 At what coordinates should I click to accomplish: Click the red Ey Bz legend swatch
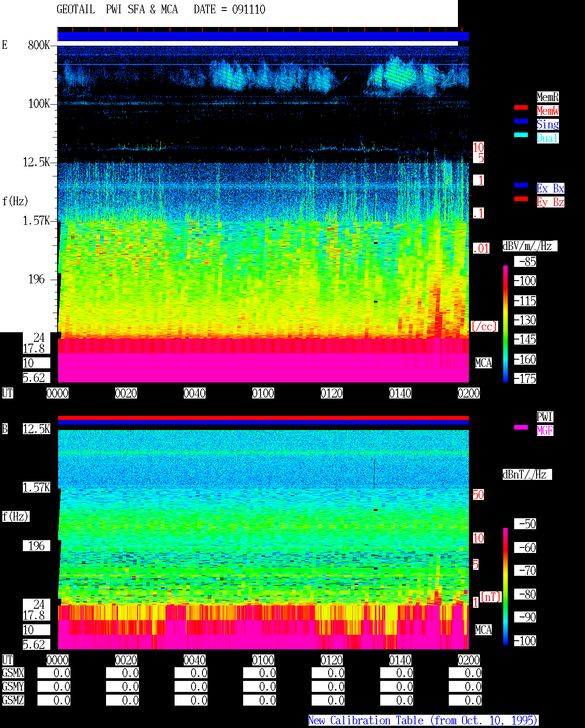click(x=521, y=199)
